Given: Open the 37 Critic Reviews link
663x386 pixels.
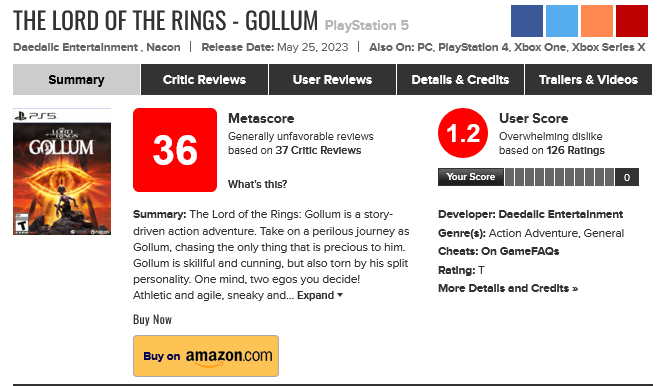Looking at the screenshot, I should click(318, 151).
